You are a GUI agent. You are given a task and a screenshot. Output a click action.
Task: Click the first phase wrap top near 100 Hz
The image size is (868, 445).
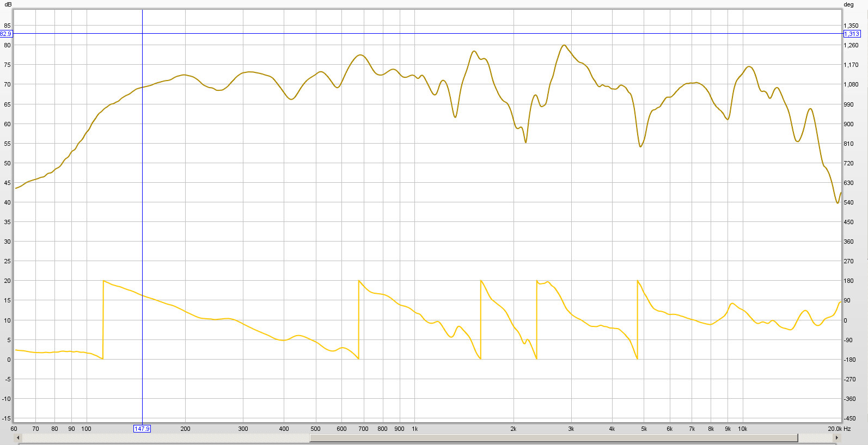point(103,281)
